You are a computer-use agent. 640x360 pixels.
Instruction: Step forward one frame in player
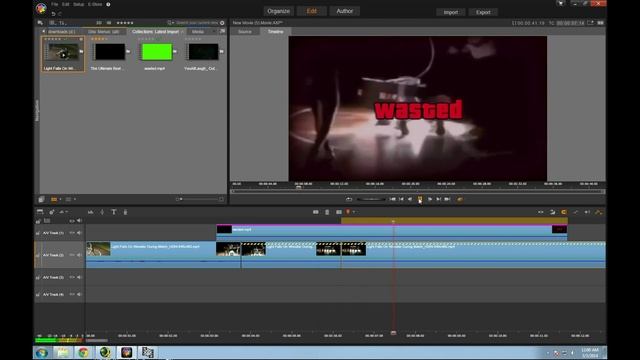[x=430, y=199]
